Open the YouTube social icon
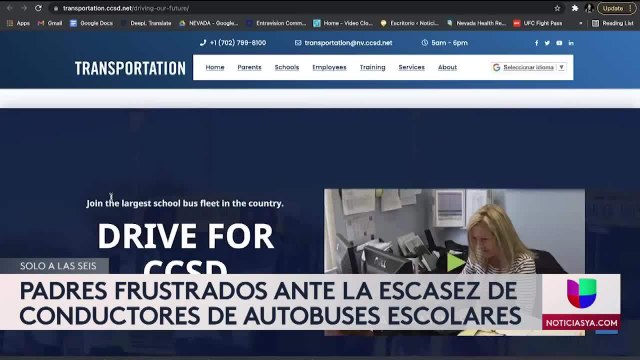Image resolution: width=640 pixels, height=360 pixels. pyautogui.click(x=559, y=43)
